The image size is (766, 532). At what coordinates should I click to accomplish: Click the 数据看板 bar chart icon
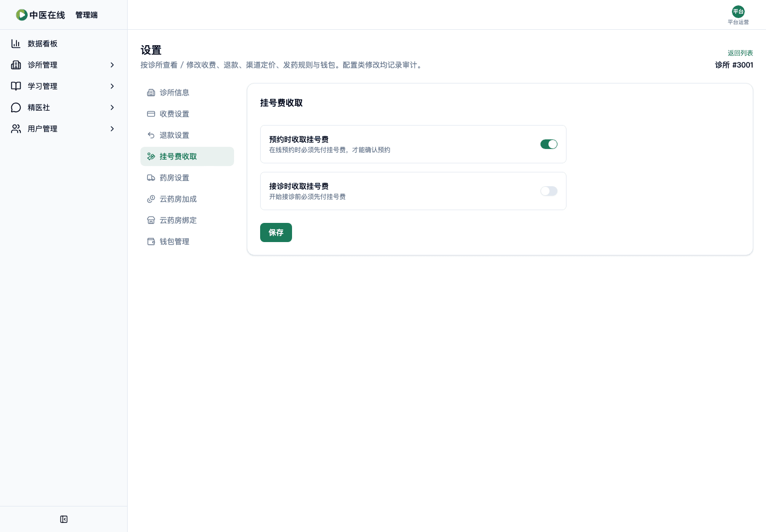16,44
